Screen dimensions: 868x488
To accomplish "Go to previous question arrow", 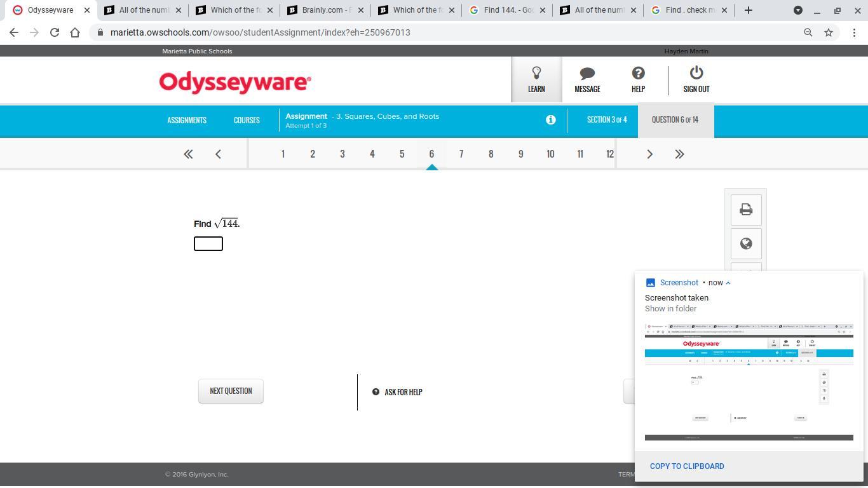I will pyautogui.click(x=218, y=154).
